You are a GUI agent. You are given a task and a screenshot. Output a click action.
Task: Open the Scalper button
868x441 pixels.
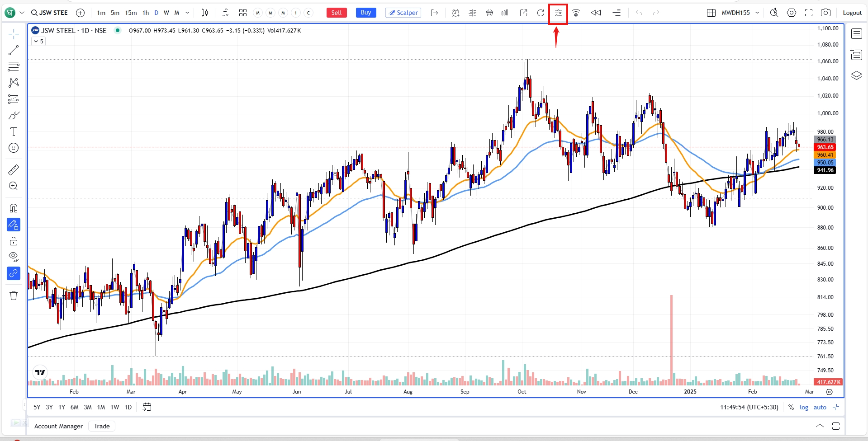403,13
